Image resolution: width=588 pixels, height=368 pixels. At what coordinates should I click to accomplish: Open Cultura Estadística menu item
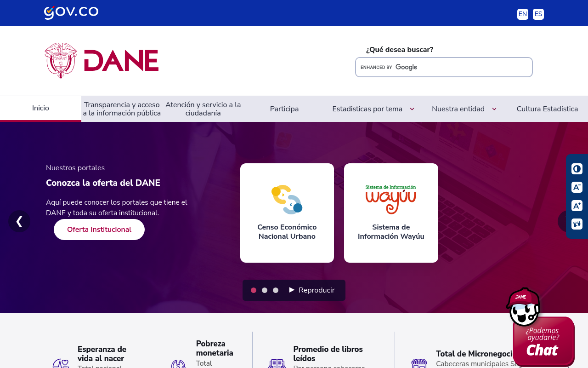tap(547, 109)
